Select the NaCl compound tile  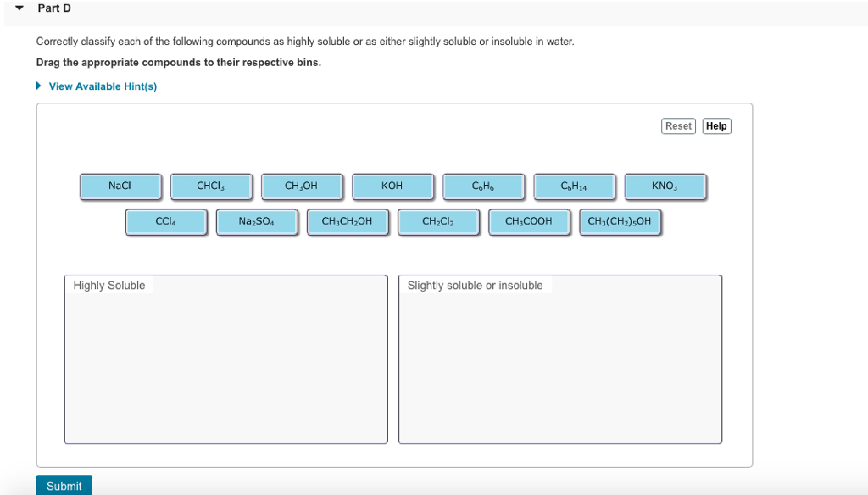(120, 186)
